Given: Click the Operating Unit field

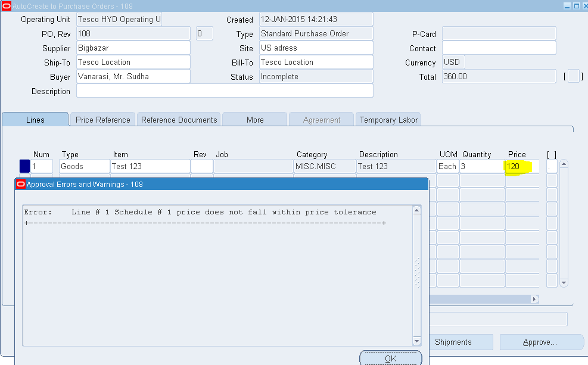Looking at the screenshot, I should click(x=119, y=20).
